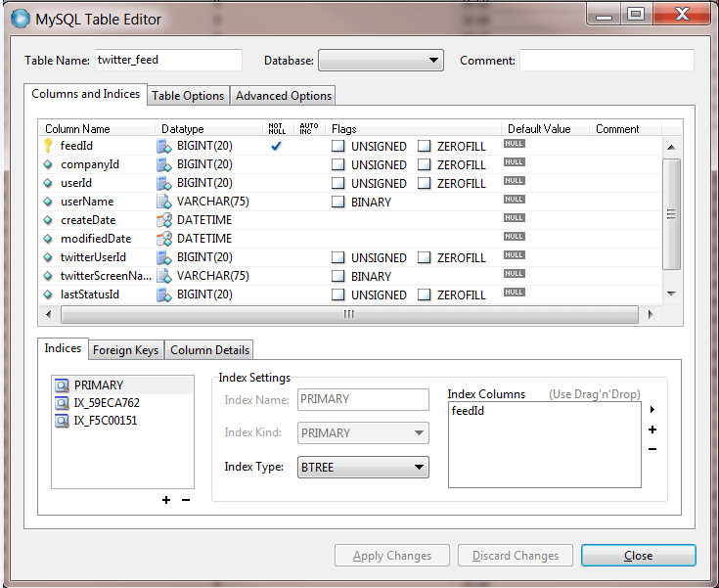
Task: Remove the selected index with the minus under the list
Action: 186,500
